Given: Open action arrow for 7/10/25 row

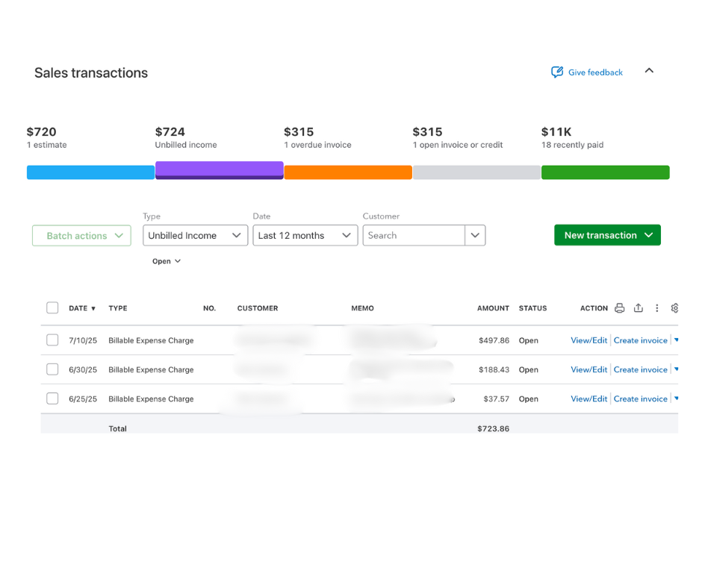Looking at the screenshot, I should click(676, 340).
